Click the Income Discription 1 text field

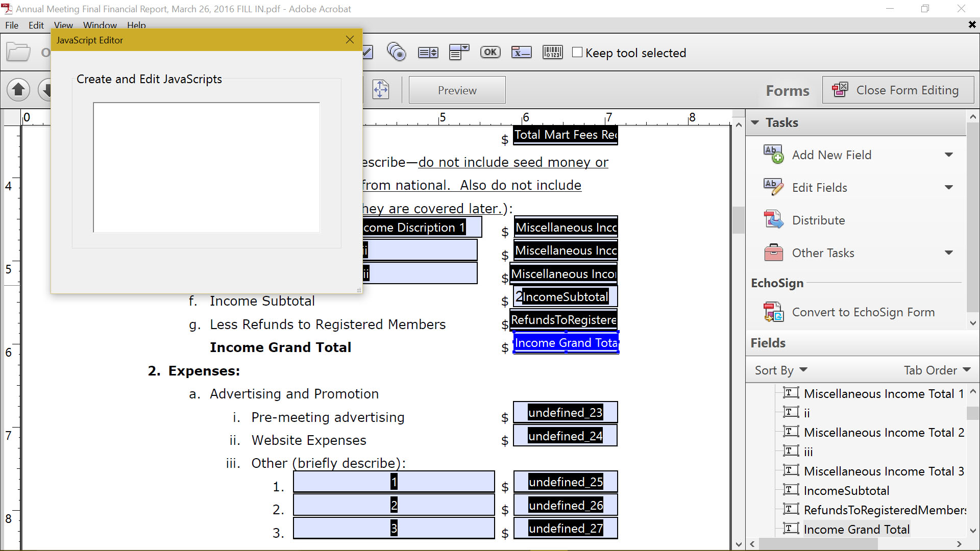tap(422, 227)
